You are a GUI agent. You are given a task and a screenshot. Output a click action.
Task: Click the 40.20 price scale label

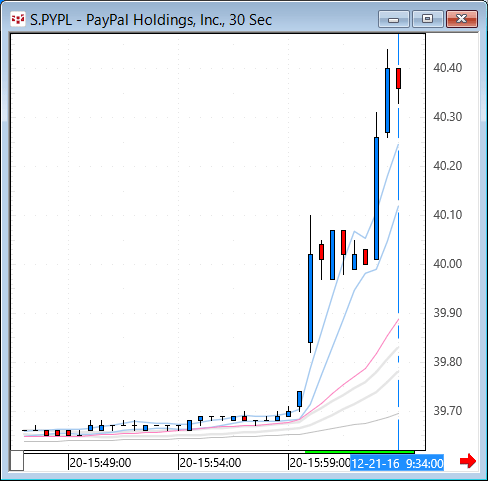448,166
